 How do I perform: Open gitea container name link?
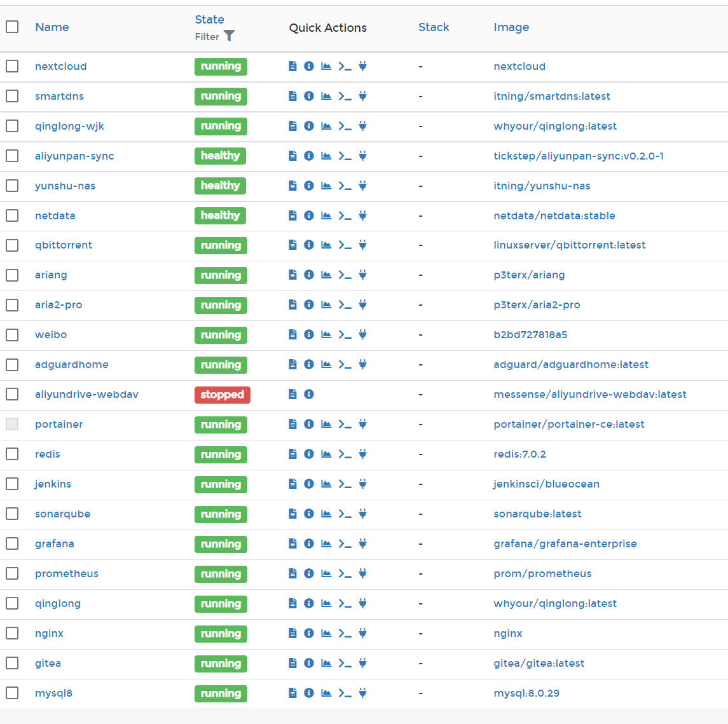(x=48, y=663)
